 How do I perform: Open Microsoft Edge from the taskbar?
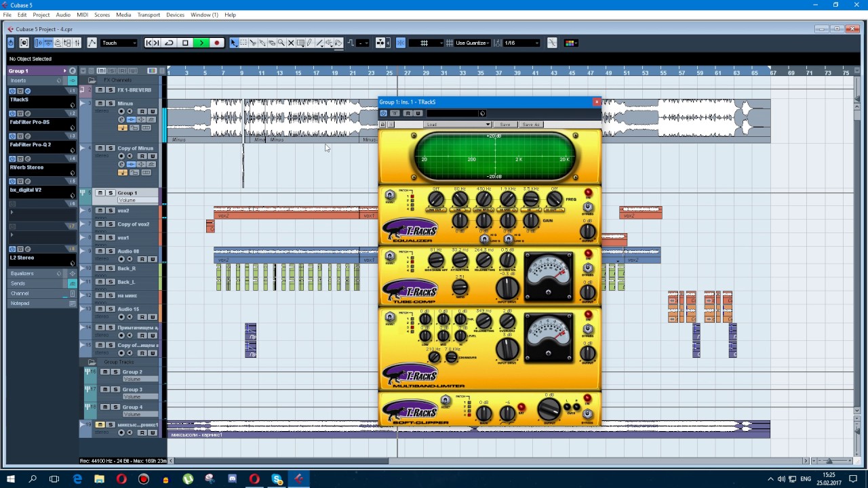click(77, 479)
